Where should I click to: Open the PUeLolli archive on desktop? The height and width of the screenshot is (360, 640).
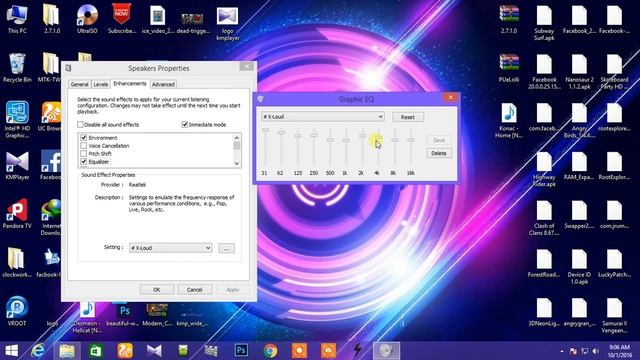pyautogui.click(x=509, y=67)
